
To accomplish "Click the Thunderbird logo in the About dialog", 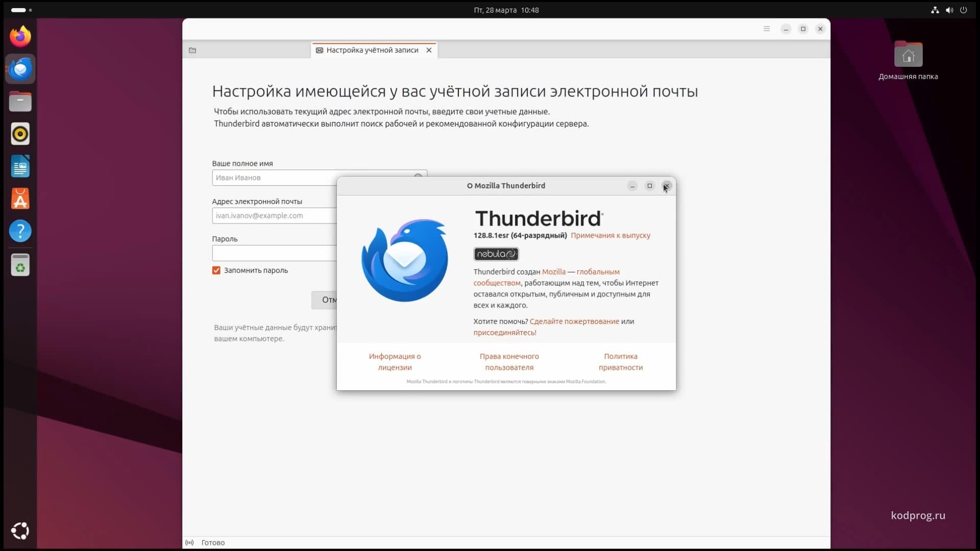I will (405, 260).
